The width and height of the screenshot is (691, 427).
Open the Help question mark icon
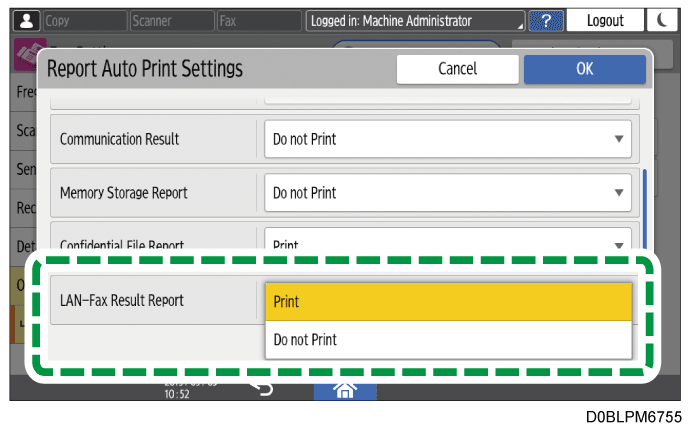(x=546, y=20)
